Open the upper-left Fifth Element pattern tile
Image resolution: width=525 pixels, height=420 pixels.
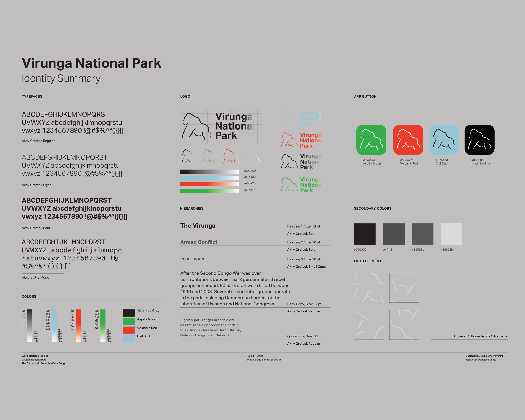(x=369, y=288)
